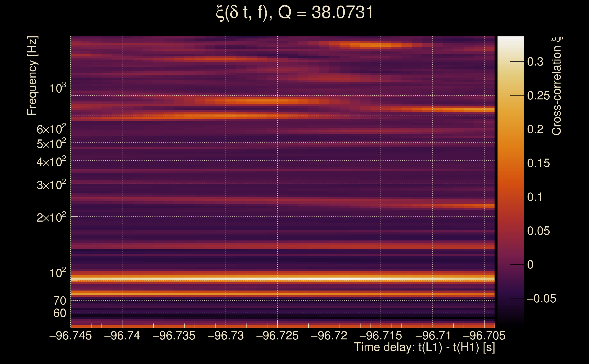Click the 10^3 frequency tick label
Image resolution: width=589 pixels, height=364 pixels.
tap(58, 88)
